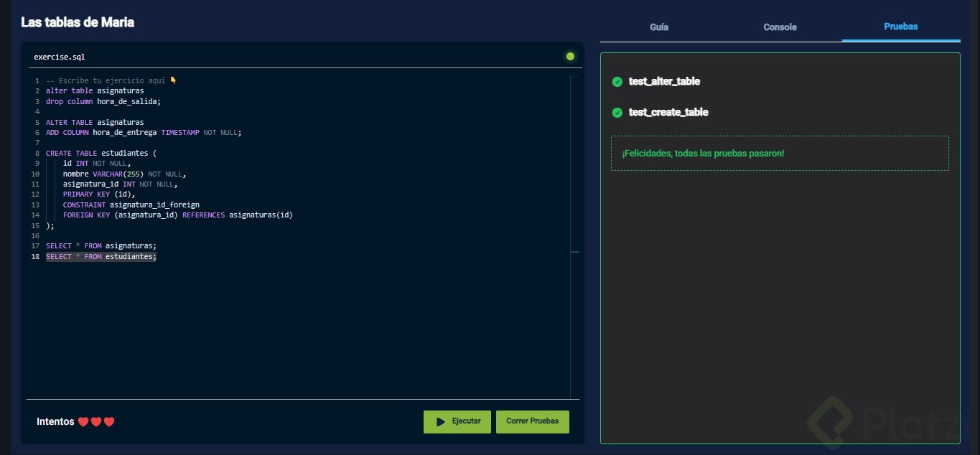
Task: Click the Correr Pruebas button
Action: [532, 421]
